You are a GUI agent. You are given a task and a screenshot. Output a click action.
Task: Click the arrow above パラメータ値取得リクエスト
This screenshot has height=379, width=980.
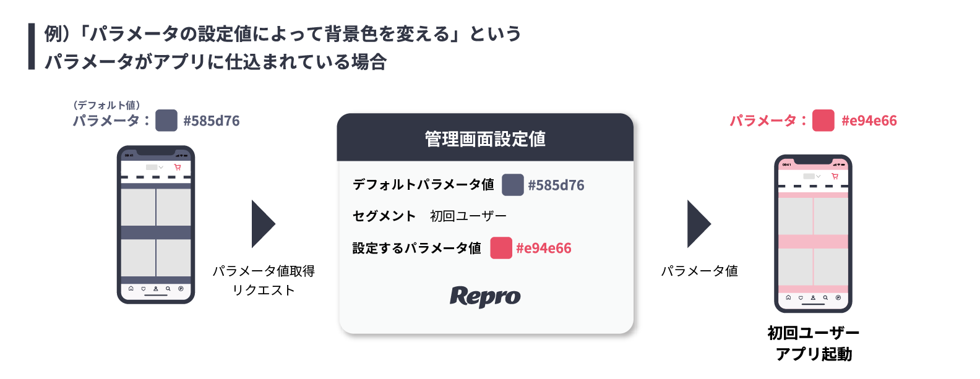(264, 224)
